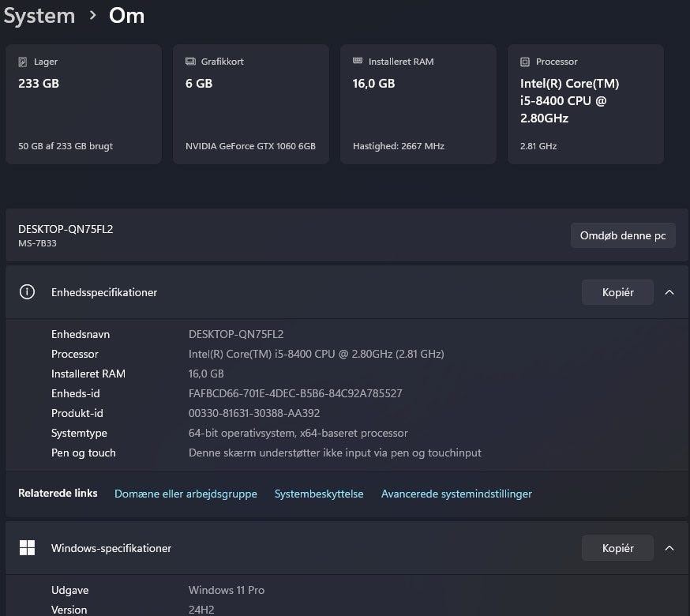Click the graphics card (Grafikkort) icon

[190, 62]
